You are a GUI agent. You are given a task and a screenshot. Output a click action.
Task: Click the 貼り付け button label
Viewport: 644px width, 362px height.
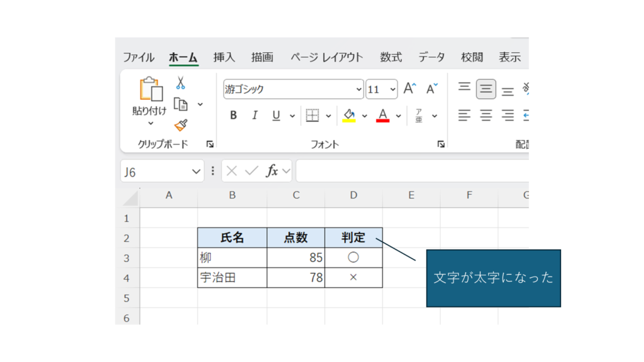click(x=150, y=111)
